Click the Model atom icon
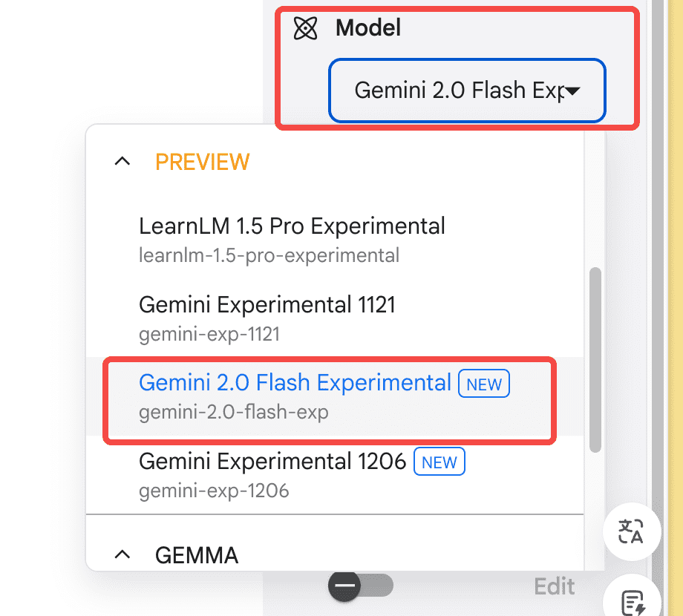This screenshot has height=616, width=683. coord(305,28)
